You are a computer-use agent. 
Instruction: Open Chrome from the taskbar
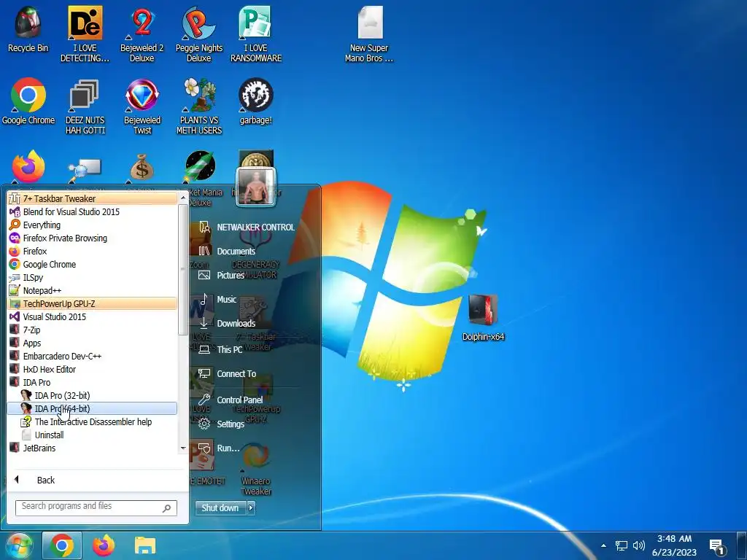[62, 545]
